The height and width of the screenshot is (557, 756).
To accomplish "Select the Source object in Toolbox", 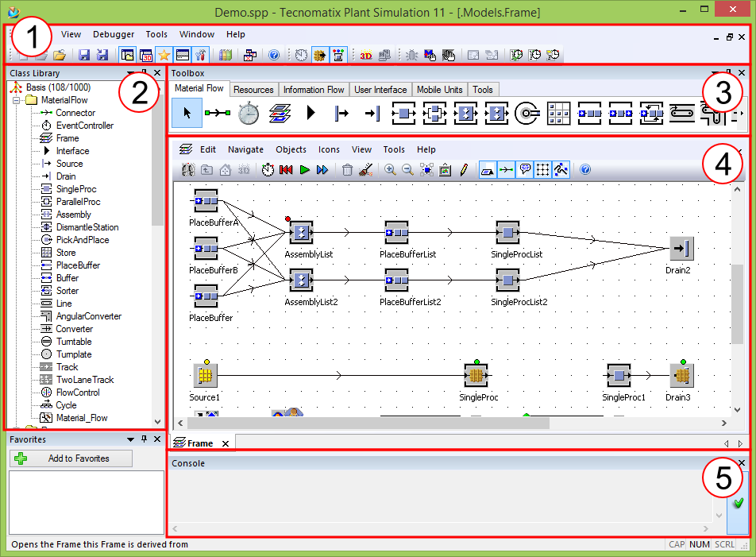I will 341,114.
